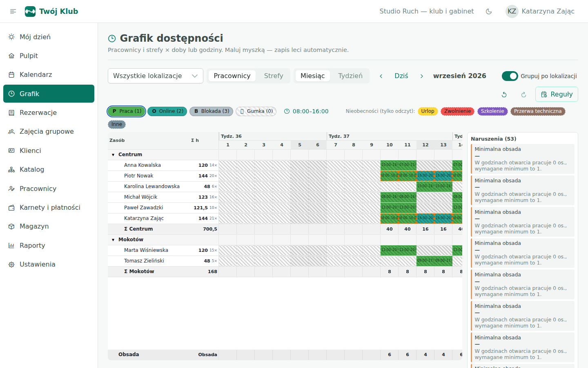Click the Raporty chart icon

click(x=11, y=245)
